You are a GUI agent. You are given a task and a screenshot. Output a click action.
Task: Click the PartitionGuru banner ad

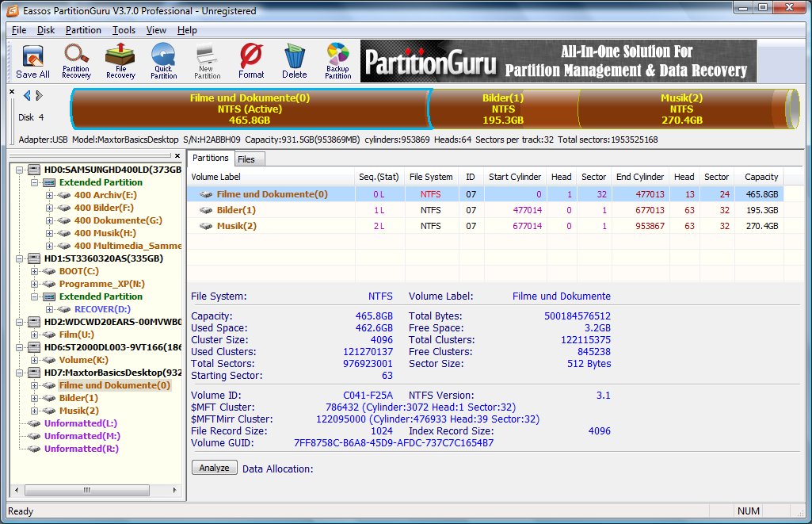click(x=558, y=61)
